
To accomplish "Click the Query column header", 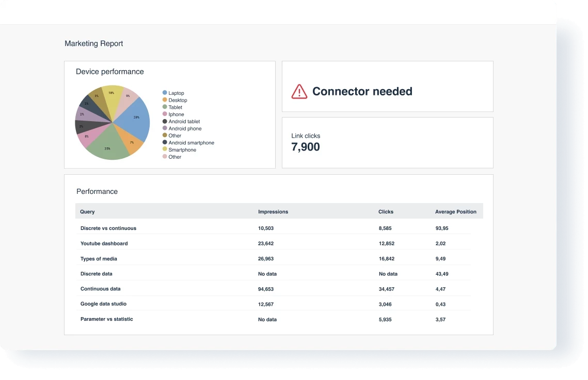I will click(87, 212).
